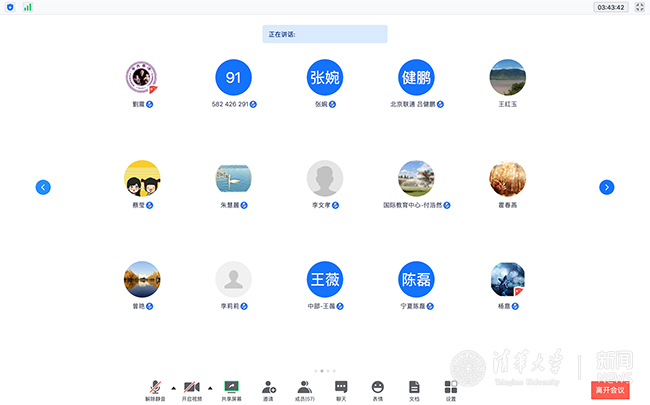Viewport: 650px width, 405px height.
Task: Go to next page of participants
Action: click(606, 187)
